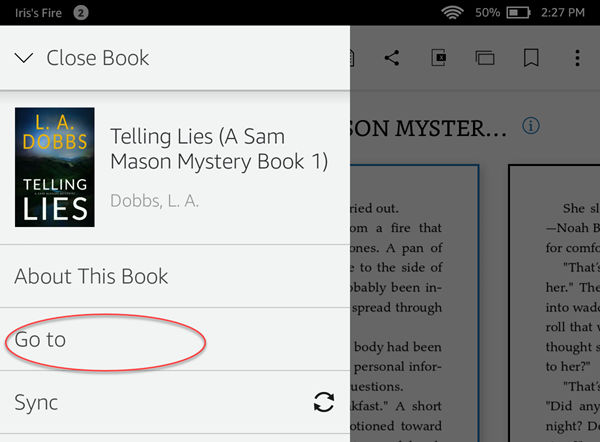This screenshot has width=600, height=442.
Task: Tap the Iris's Fire device name
Action: click(x=35, y=13)
